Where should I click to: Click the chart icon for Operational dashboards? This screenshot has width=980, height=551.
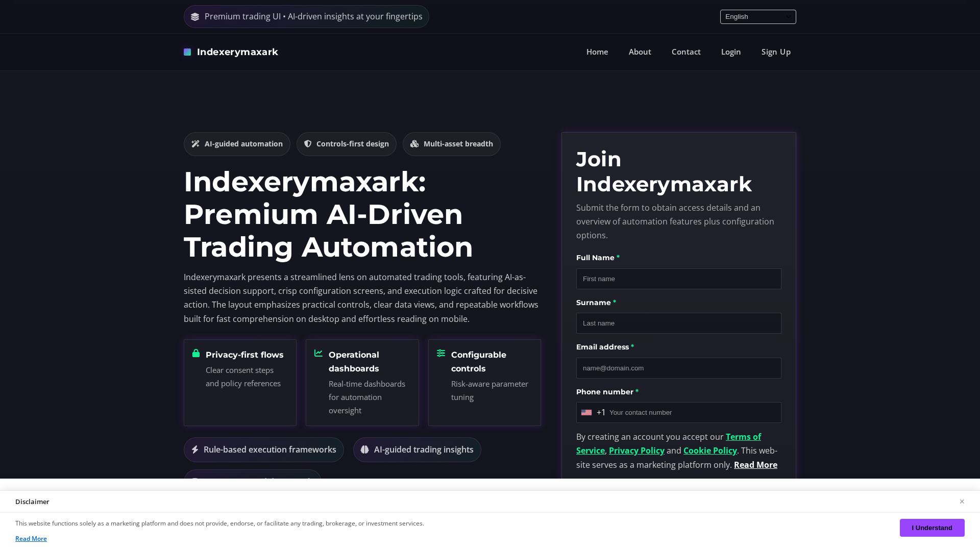click(318, 353)
